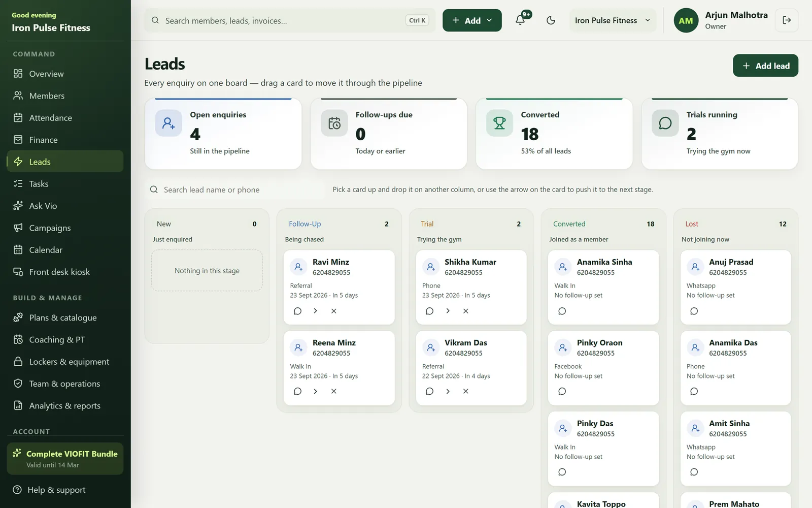Image resolution: width=812 pixels, height=508 pixels.
Task: Open Ask Vio assistant
Action: pyautogui.click(x=65, y=206)
